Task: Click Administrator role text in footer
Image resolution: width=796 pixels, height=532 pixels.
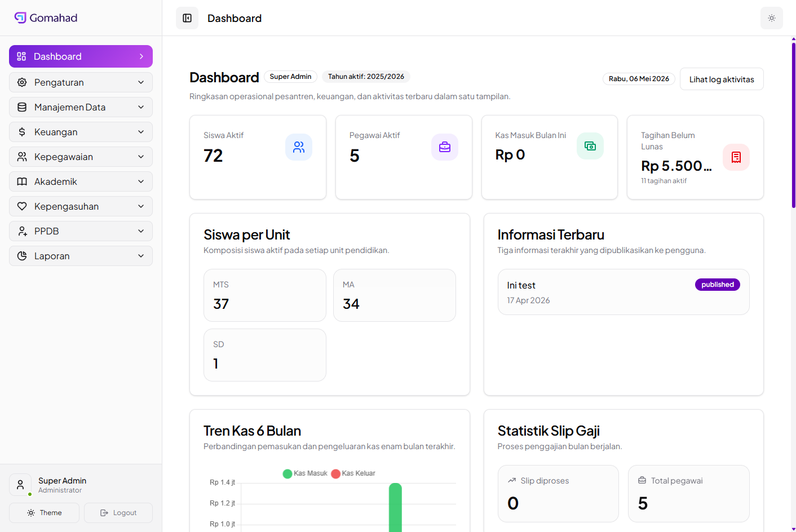Action: click(x=60, y=490)
